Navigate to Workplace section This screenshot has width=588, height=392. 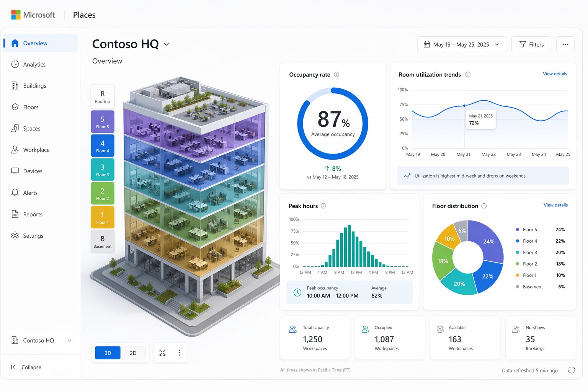pyautogui.click(x=41, y=150)
